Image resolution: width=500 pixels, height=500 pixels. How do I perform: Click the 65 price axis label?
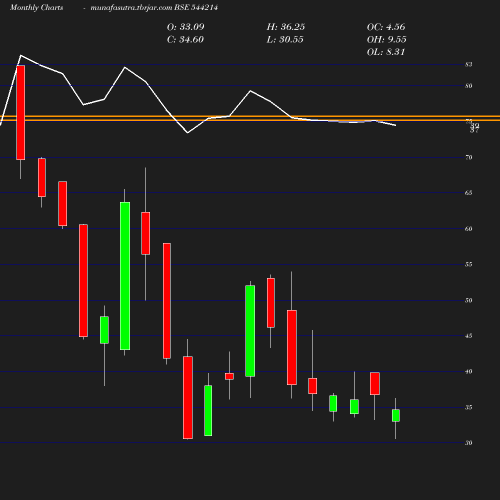[469, 193]
